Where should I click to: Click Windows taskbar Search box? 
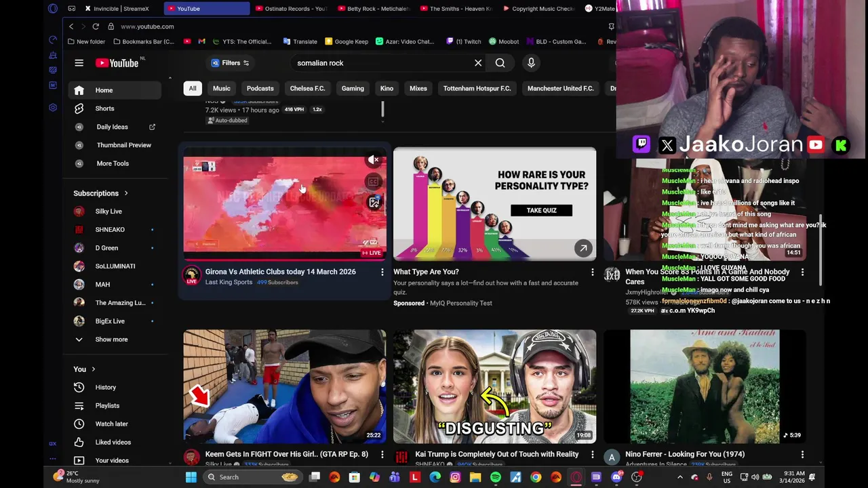click(252, 477)
